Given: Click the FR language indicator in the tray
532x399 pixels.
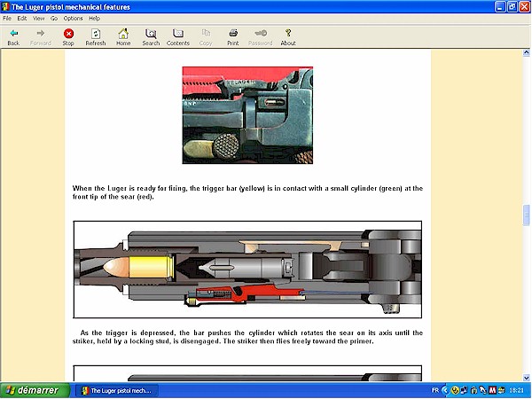Looking at the screenshot, I should pyautogui.click(x=435, y=390).
